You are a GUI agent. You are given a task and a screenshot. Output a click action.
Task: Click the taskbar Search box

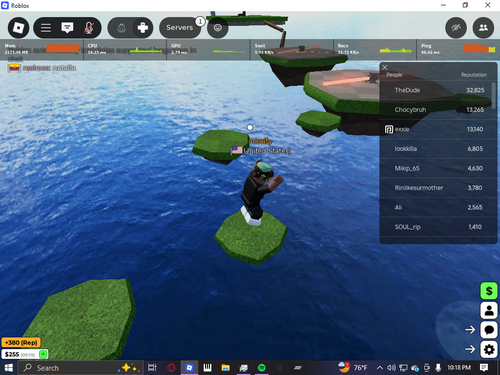point(80,368)
